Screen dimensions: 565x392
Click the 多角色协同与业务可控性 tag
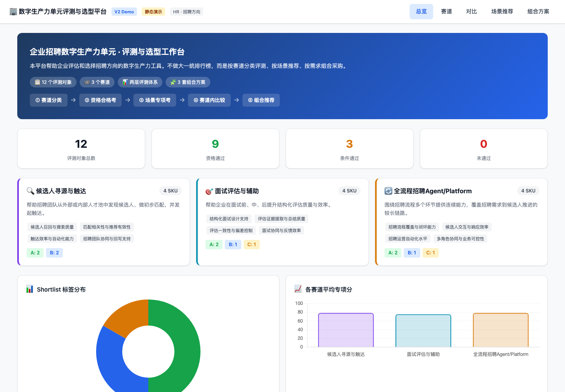(460, 239)
